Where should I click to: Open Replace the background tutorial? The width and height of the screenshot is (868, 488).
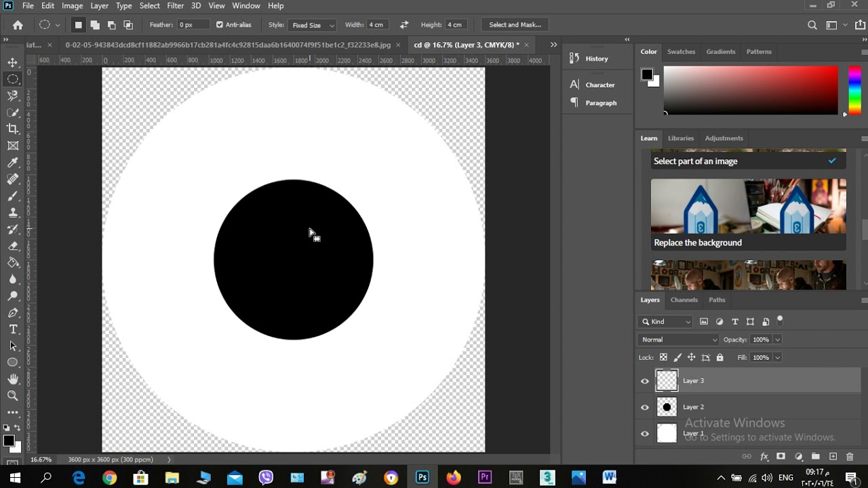[x=749, y=216]
